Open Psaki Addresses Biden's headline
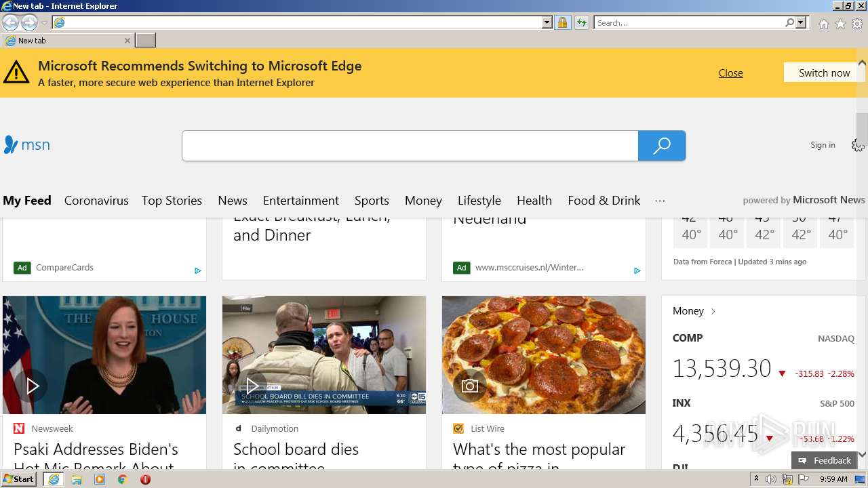This screenshot has width=868, height=488. point(96,457)
